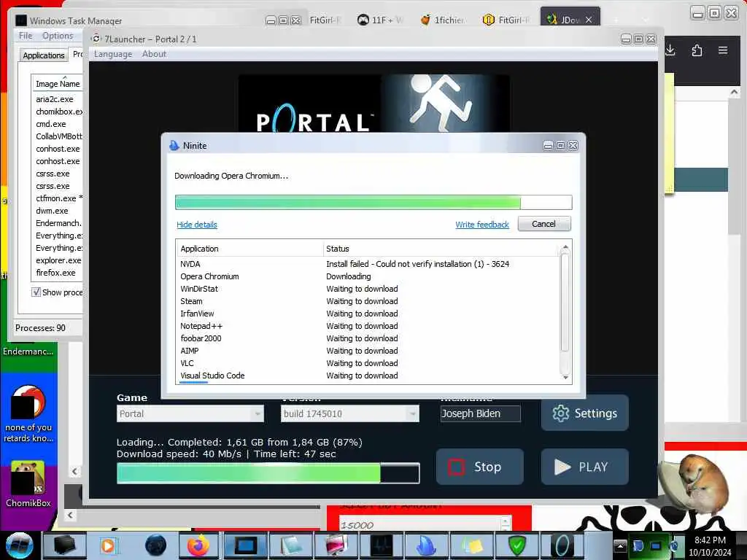747x560 pixels.
Task: Launch the media player taskbar icon
Action: click(x=109, y=545)
